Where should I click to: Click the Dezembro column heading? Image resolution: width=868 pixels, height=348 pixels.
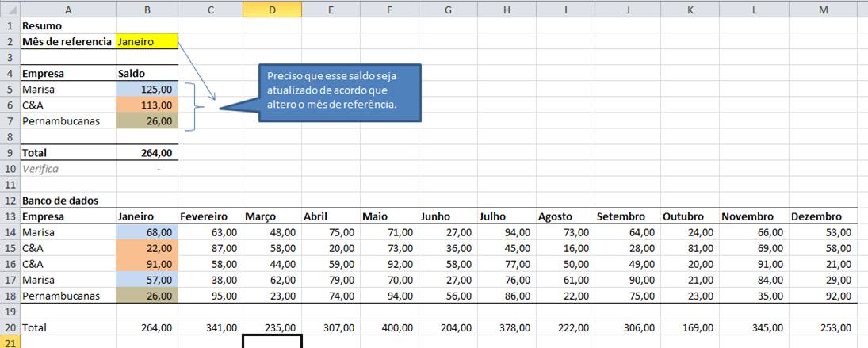click(824, 216)
